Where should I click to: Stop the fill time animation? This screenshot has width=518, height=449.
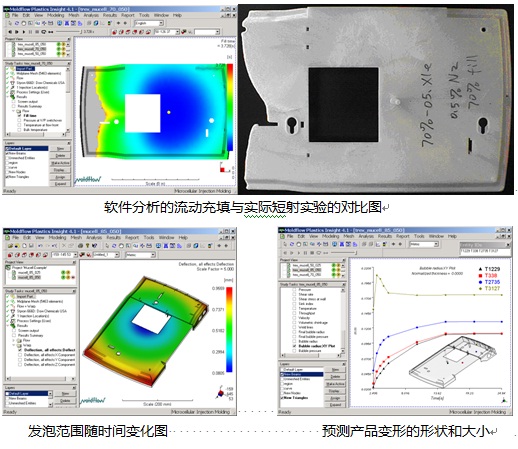pyautogui.click(x=37, y=32)
